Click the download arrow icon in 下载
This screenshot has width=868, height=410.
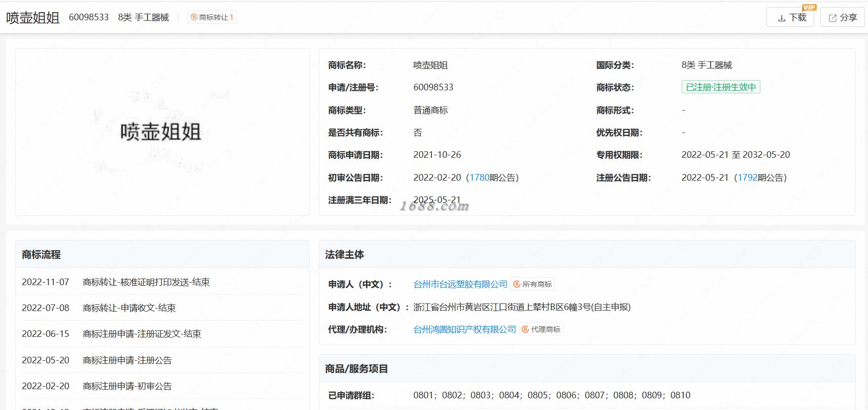point(782,18)
